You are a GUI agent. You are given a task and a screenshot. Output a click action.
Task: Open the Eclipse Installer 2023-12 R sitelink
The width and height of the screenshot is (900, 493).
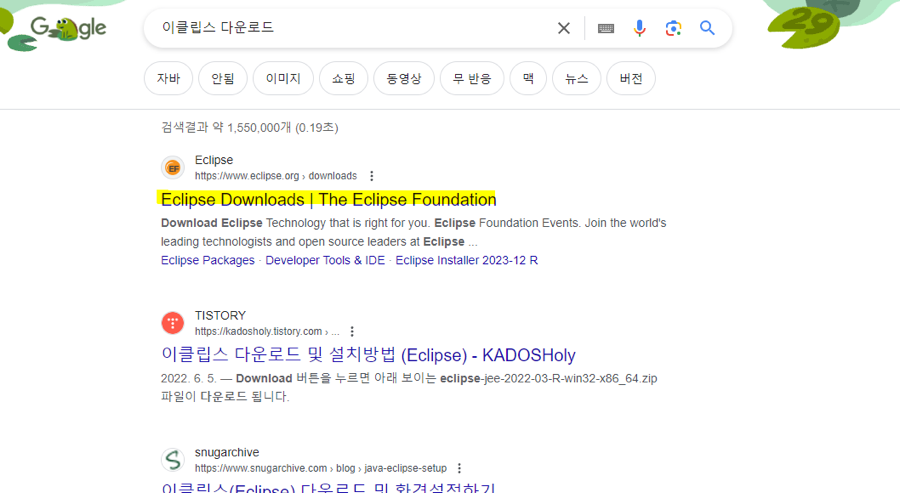pyautogui.click(x=467, y=261)
